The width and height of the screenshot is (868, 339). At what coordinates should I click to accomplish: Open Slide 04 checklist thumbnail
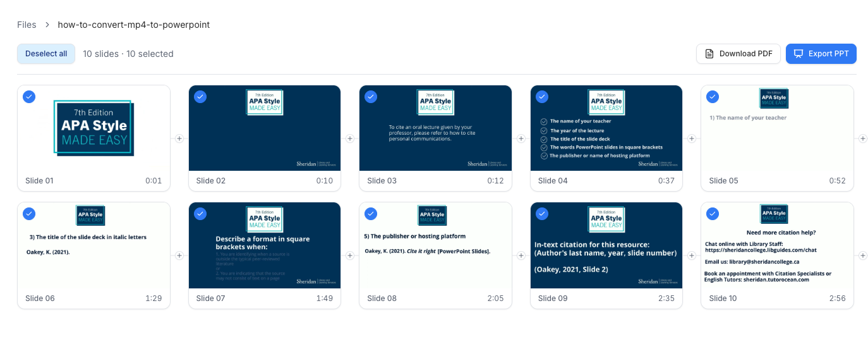tap(606, 128)
